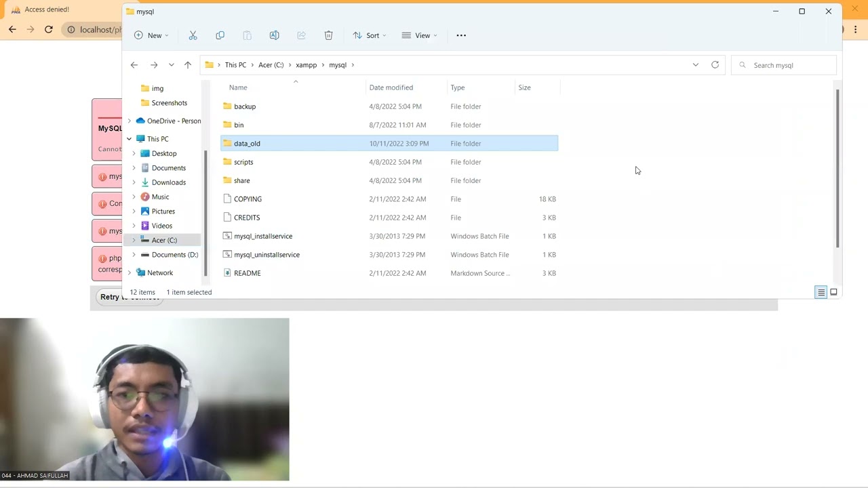
Task: Collapse This PC tree node
Action: coord(130,139)
